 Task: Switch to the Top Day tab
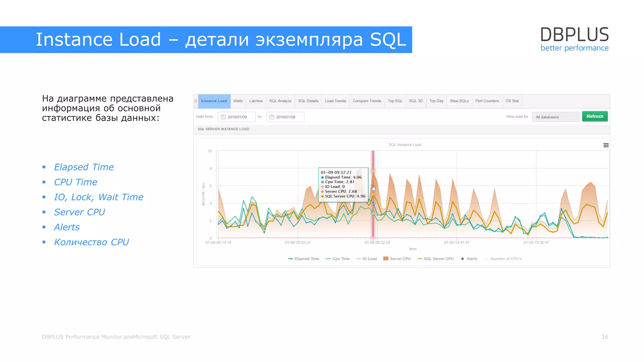coord(436,101)
